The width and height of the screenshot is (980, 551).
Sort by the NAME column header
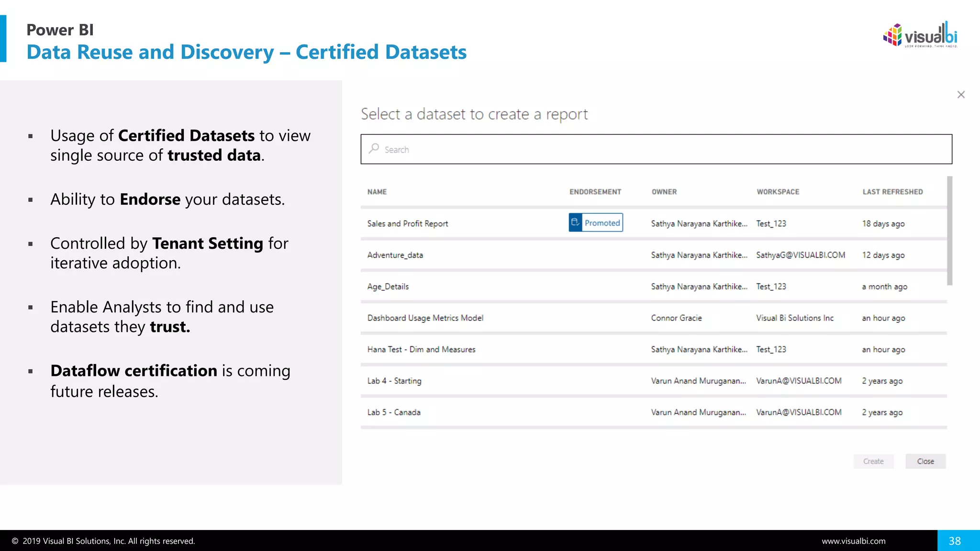[x=377, y=192]
